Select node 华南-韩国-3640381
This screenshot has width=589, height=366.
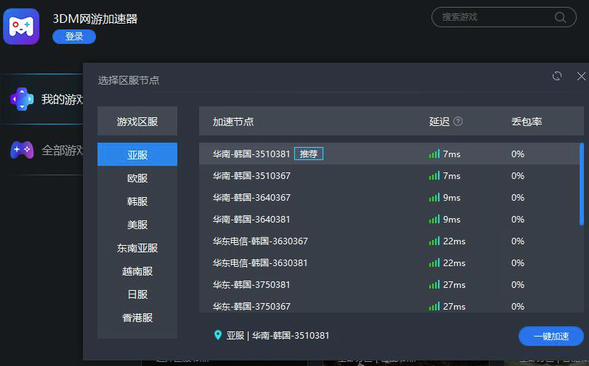click(x=389, y=219)
